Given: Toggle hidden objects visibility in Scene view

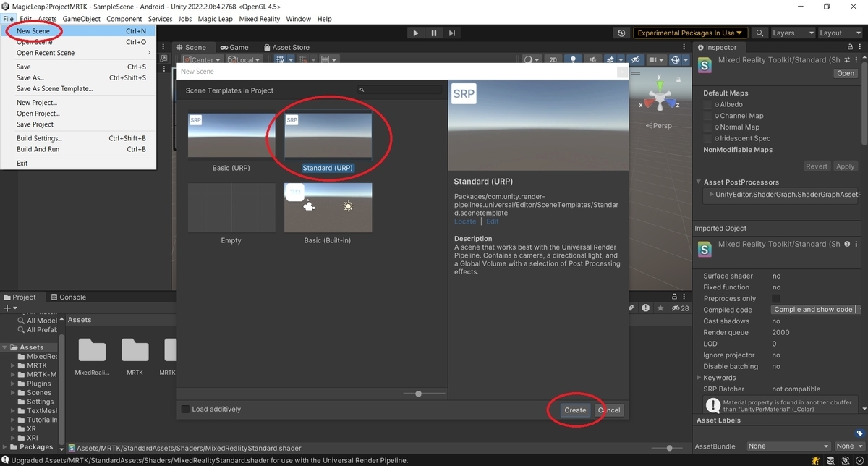Looking at the screenshot, I should tap(636, 60).
